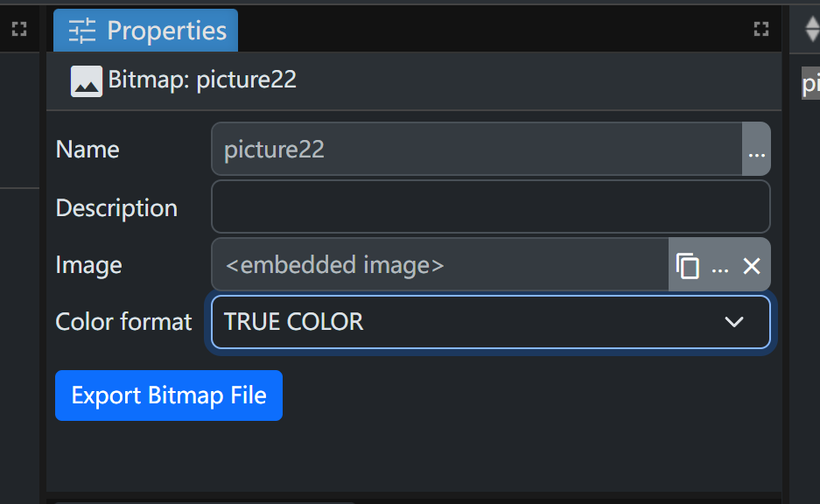Clear the embedded image with X

pyautogui.click(x=751, y=266)
